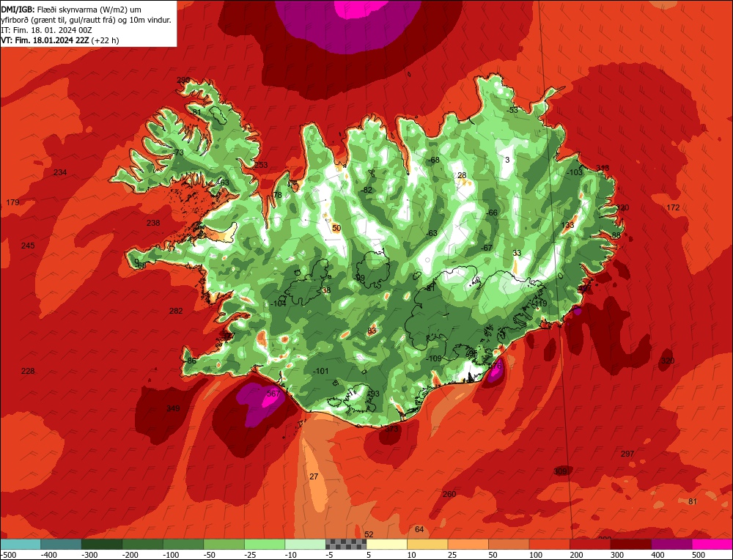
Task: Select the magenta swatch right of the 500 label
Action: [x=712, y=544]
